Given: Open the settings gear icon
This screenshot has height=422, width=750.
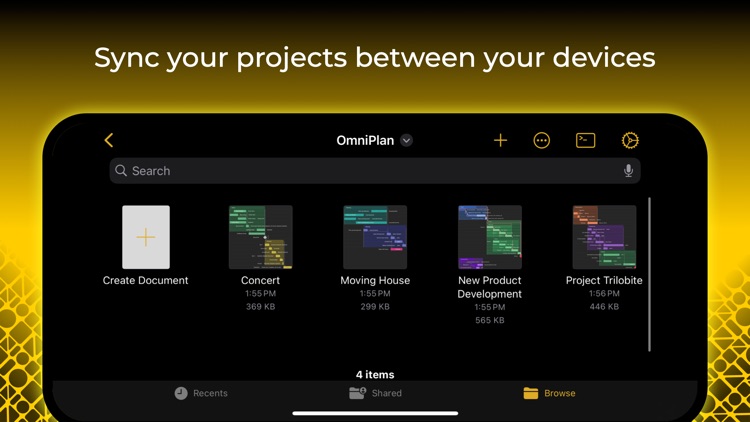Looking at the screenshot, I should [x=630, y=140].
